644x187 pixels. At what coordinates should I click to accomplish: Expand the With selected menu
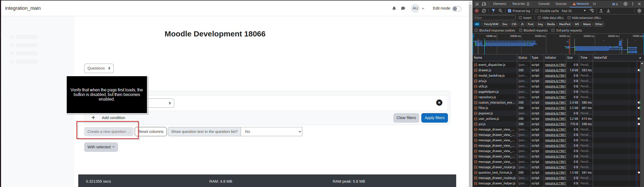tap(101, 147)
